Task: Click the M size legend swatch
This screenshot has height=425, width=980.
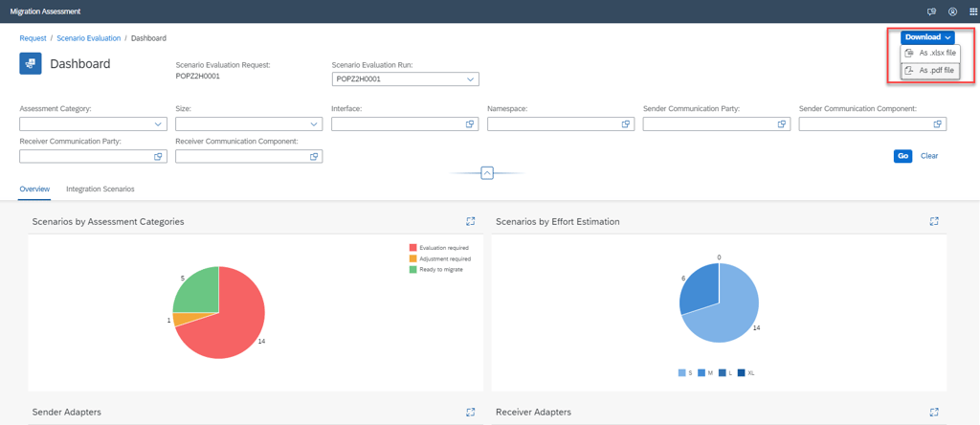Action: point(702,373)
